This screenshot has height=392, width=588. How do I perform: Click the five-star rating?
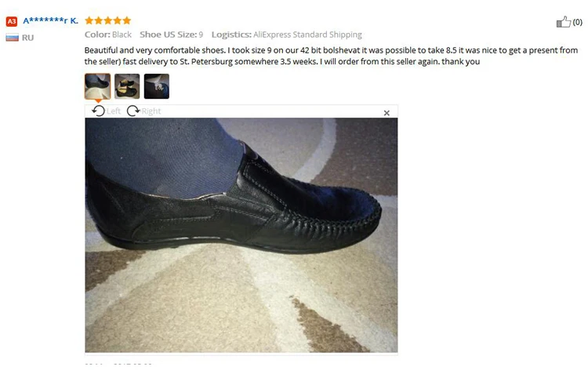107,20
